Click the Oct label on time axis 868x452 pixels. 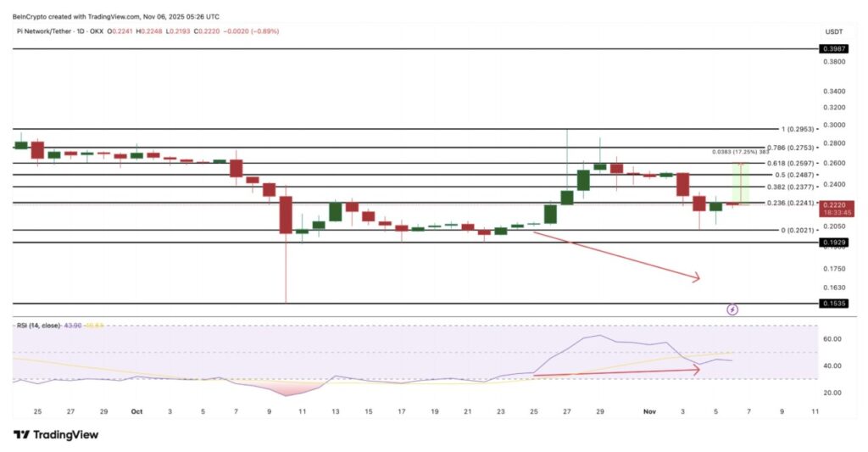coord(137,410)
